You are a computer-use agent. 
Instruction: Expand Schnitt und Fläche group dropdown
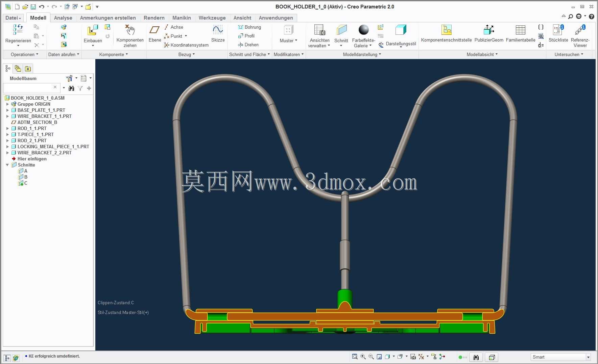click(249, 54)
